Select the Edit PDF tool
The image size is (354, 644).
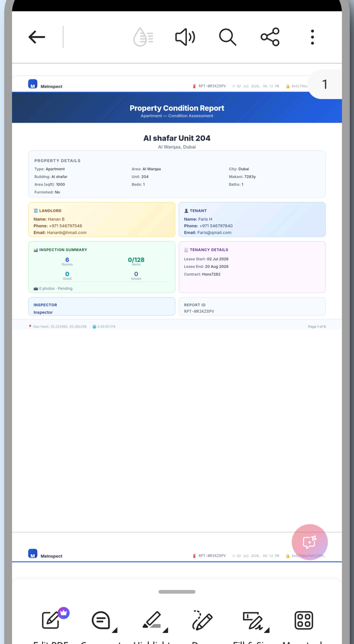[51, 620]
